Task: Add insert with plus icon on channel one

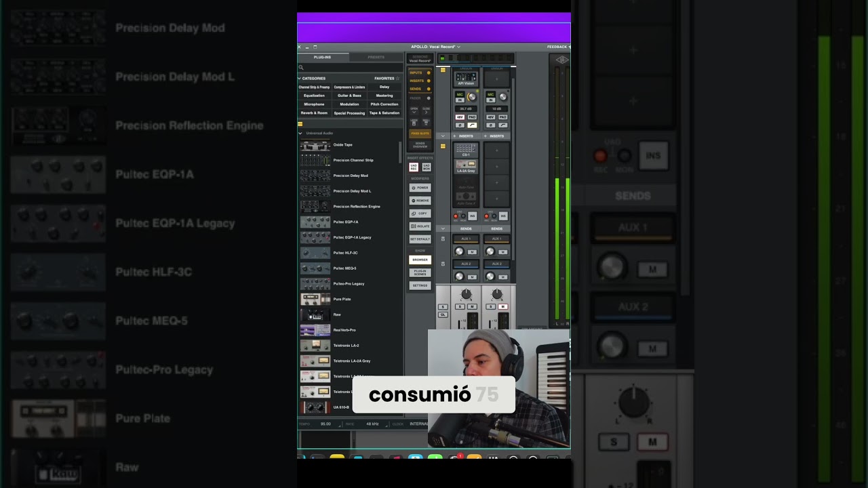Action: click(x=454, y=136)
